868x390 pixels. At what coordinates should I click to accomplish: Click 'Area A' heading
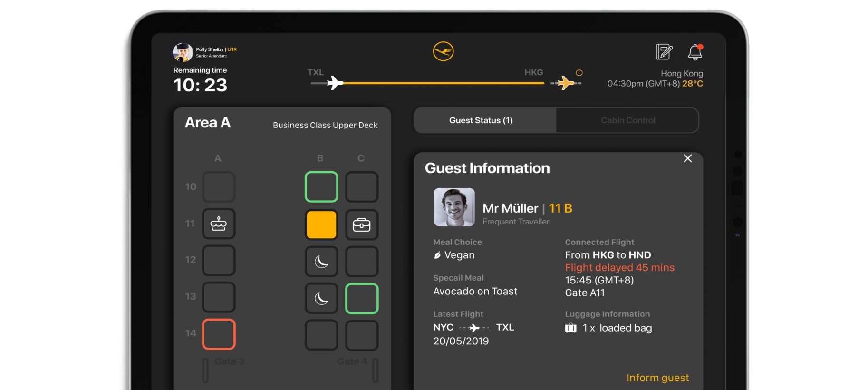point(208,123)
